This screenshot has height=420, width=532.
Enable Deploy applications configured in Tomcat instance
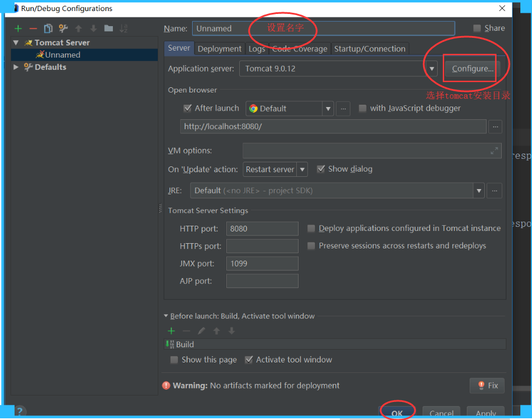pos(311,229)
